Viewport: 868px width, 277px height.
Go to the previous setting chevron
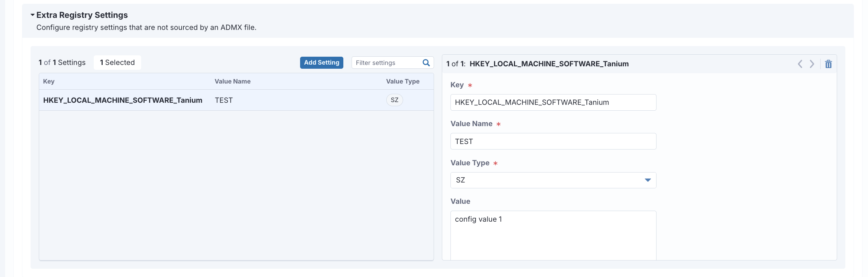pyautogui.click(x=800, y=64)
